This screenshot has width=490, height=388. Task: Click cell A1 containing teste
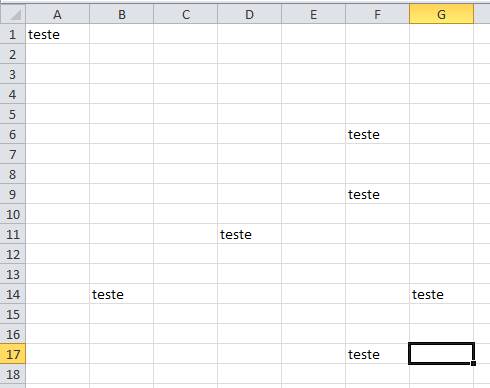(x=57, y=34)
